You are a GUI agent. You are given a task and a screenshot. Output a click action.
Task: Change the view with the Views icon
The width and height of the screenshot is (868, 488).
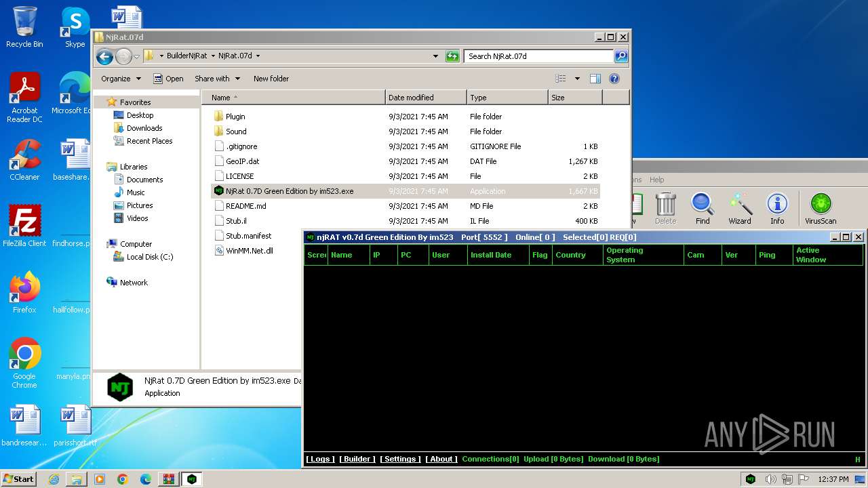click(x=560, y=79)
